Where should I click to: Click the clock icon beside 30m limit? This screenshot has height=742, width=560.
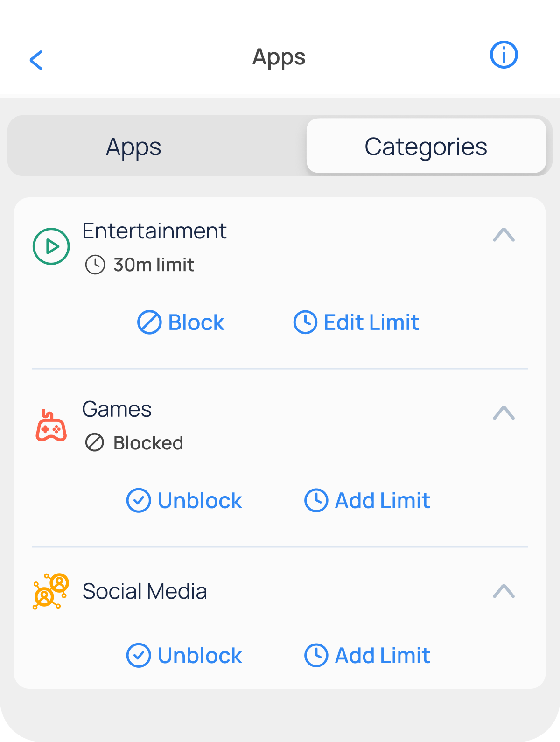[x=95, y=265]
